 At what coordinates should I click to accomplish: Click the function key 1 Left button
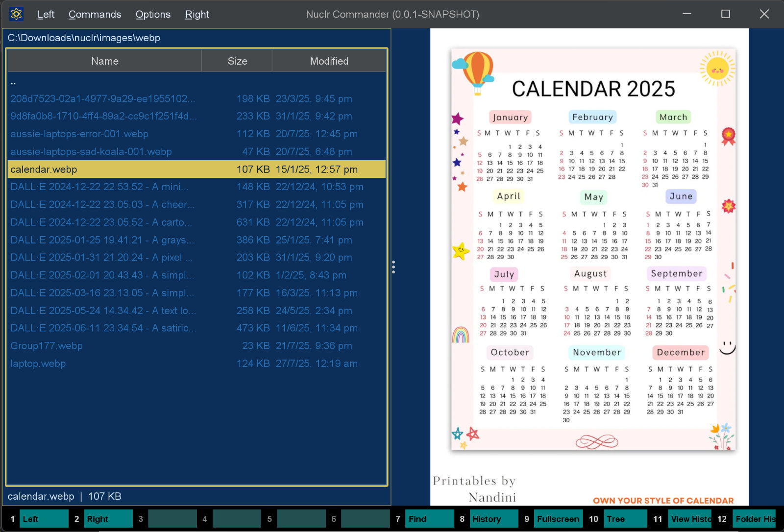click(44, 519)
